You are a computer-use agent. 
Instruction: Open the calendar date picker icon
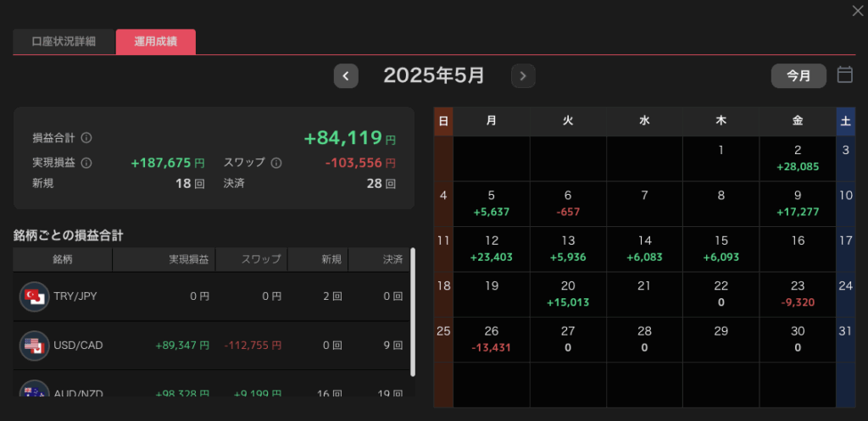click(844, 75)
